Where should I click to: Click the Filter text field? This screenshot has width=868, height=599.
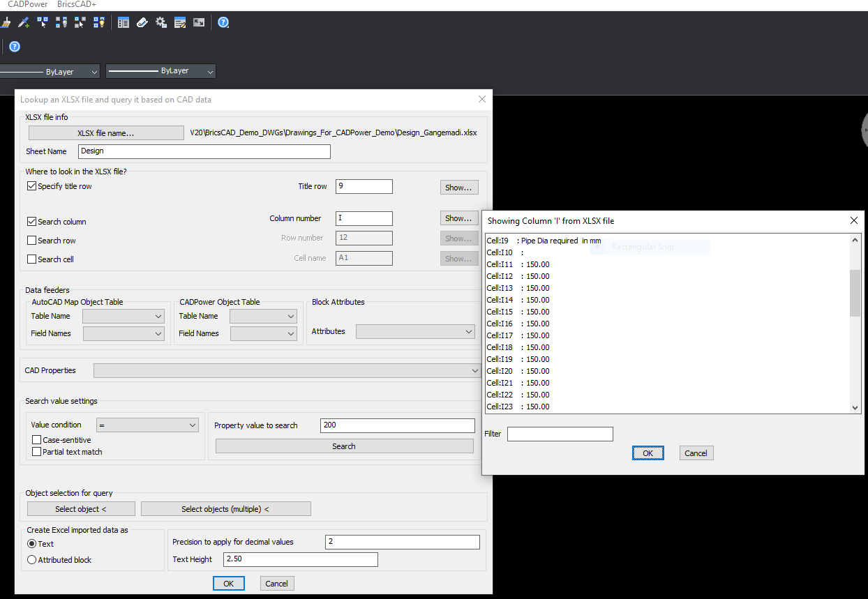560,434
